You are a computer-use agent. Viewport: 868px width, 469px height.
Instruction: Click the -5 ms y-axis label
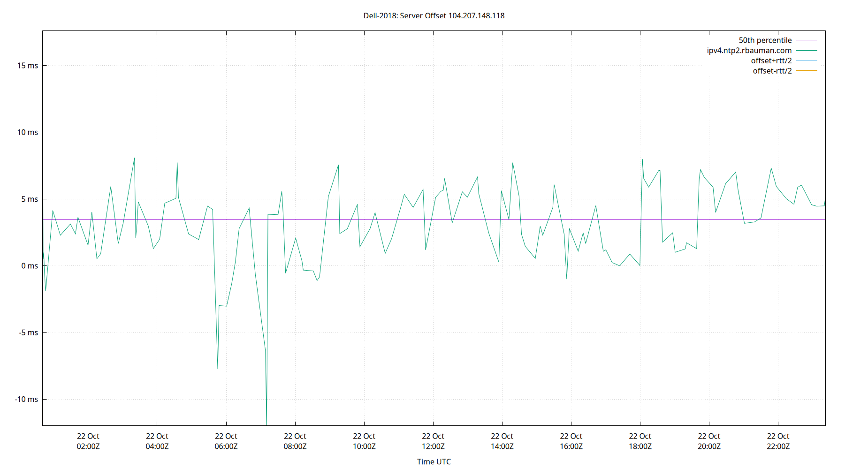pyautogui.click(x=28, y=333)
